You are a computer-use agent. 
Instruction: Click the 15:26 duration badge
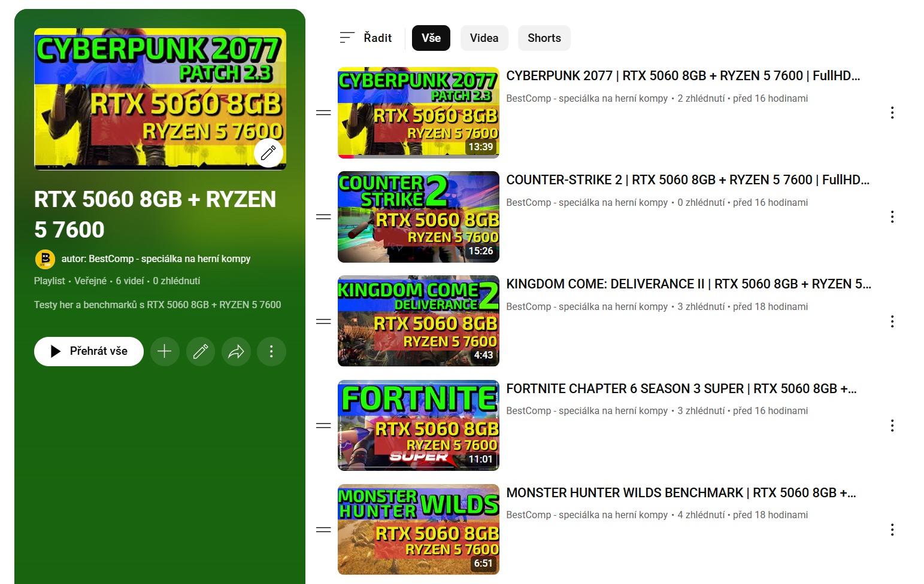click(481, 251)
